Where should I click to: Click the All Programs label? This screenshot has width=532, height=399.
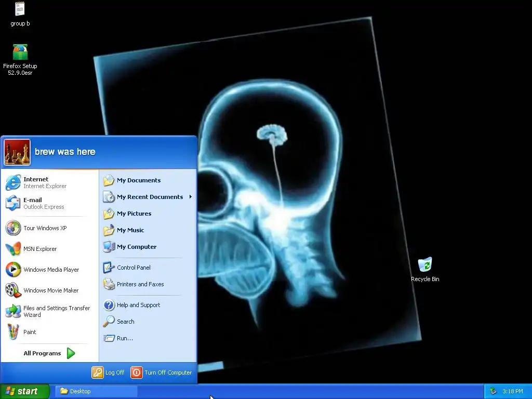[x=42, y=353]
